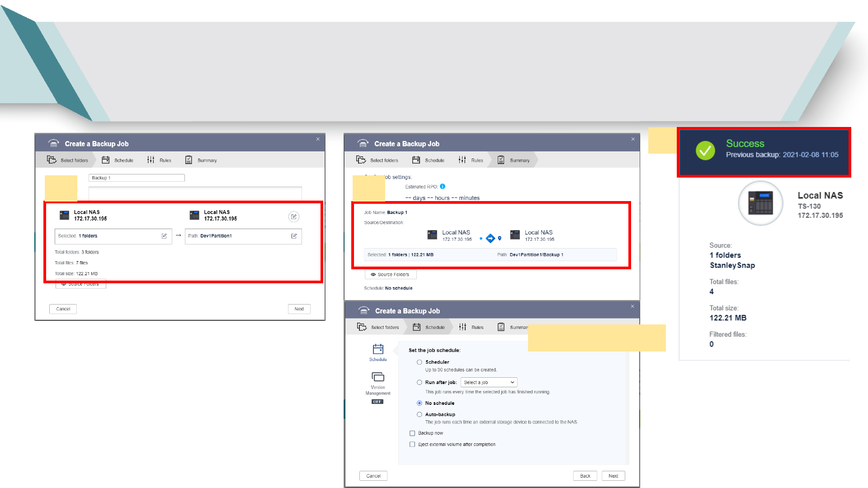Open Rules tab in Summary dialog
Image resolution: width=868 pixels, height=488 pixels.
tap(471, 160)
